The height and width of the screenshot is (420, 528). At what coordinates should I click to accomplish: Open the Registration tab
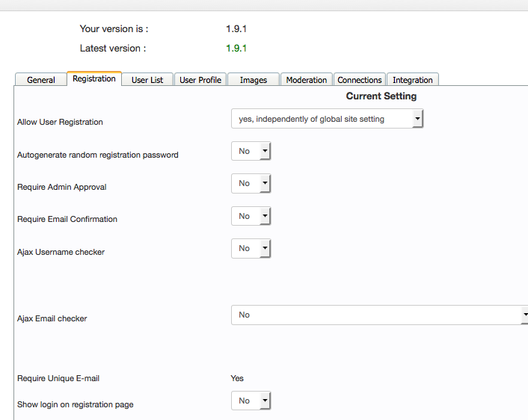(94, 79)
